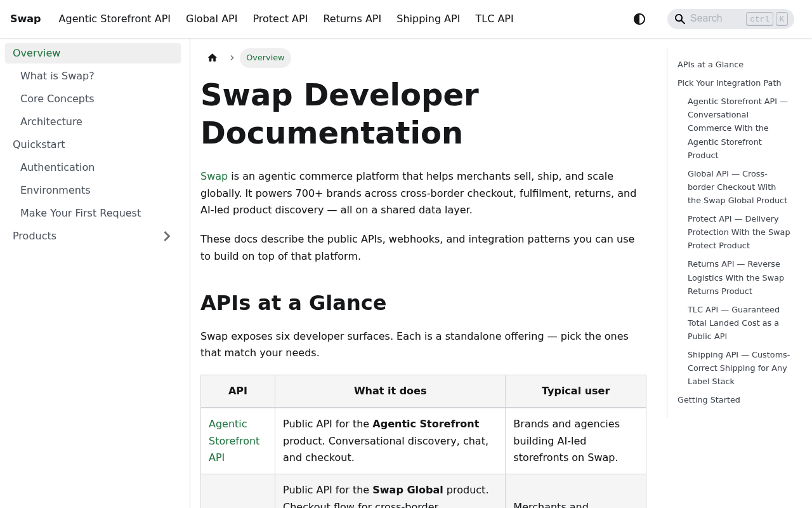812x508 pixels.
Task: Jump to Global API — Cross-border Checkout section
Action: point(738,187)
